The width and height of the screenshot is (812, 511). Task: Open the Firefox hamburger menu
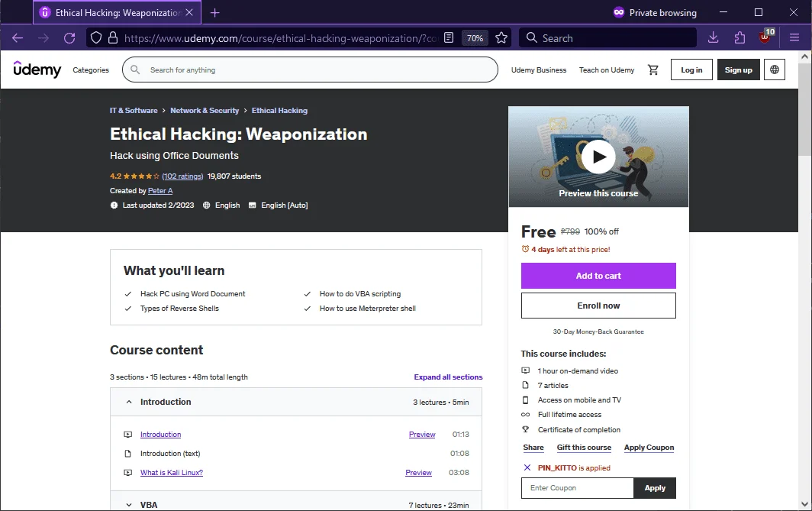794,38
